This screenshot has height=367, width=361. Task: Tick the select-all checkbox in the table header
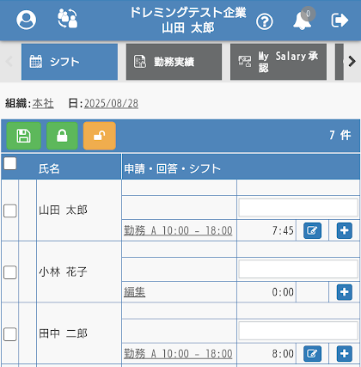[10, 164]
